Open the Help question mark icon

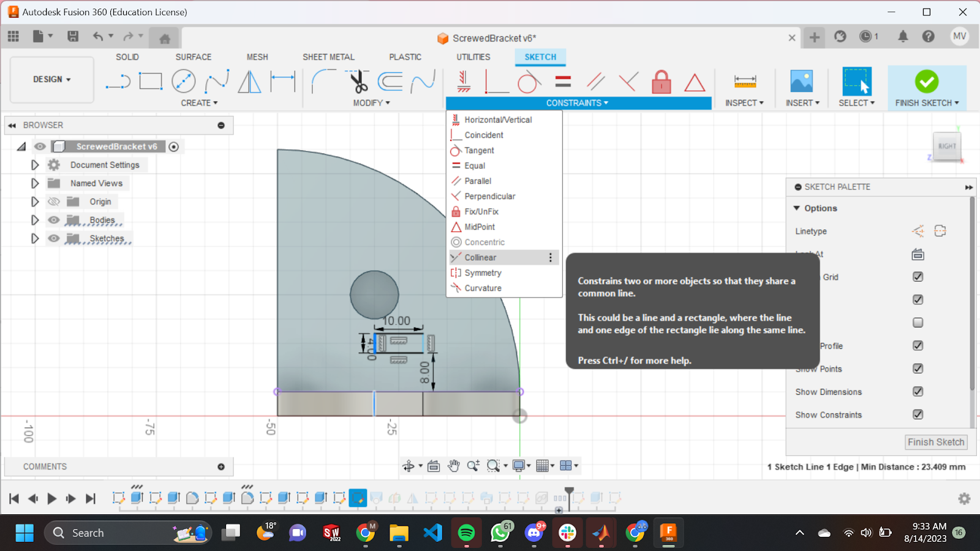pos(929,37)
